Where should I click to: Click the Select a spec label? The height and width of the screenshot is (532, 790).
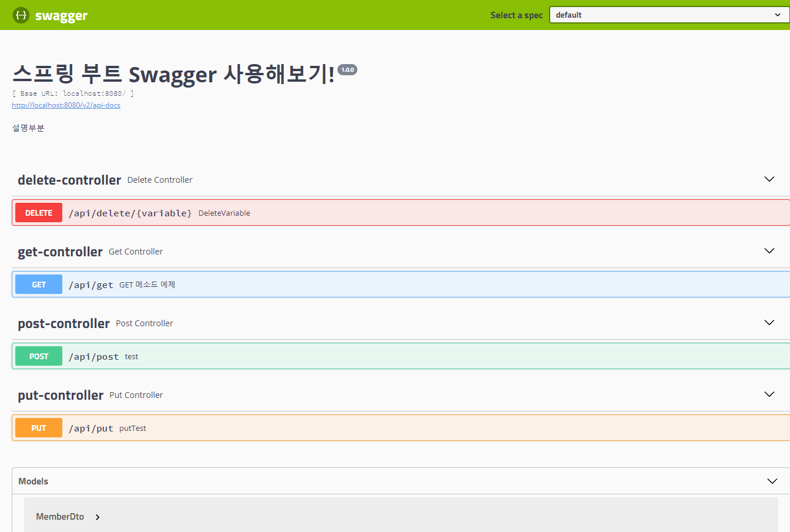[x=516, y=15]
